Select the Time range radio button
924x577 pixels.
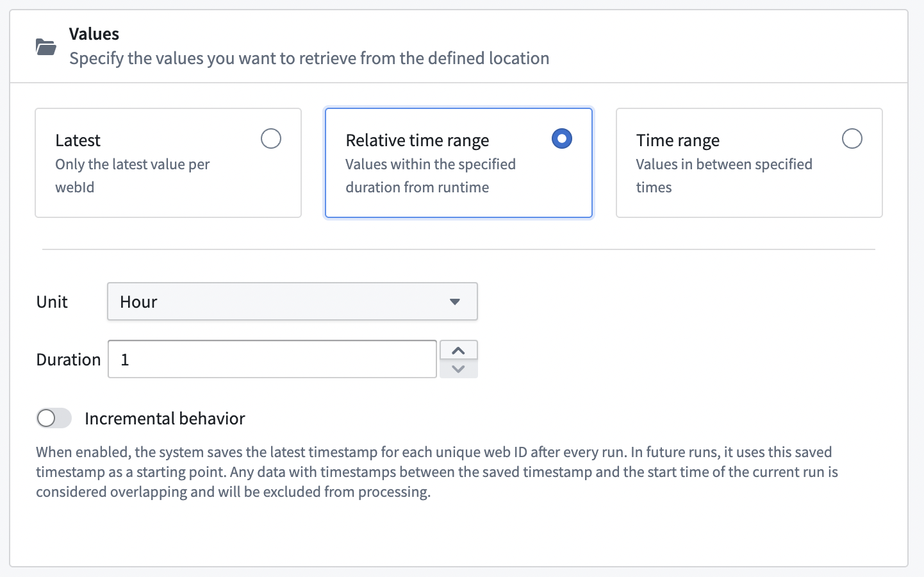click(x=852, y=138)
